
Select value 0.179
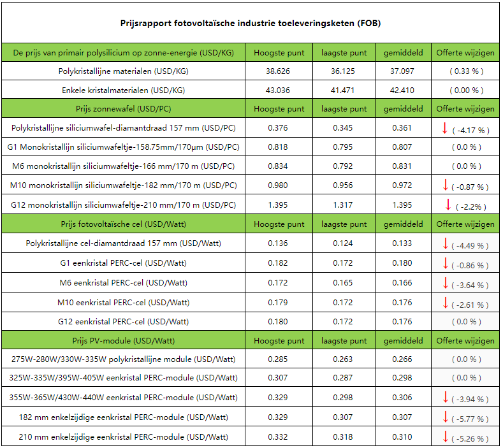[278, 303]
